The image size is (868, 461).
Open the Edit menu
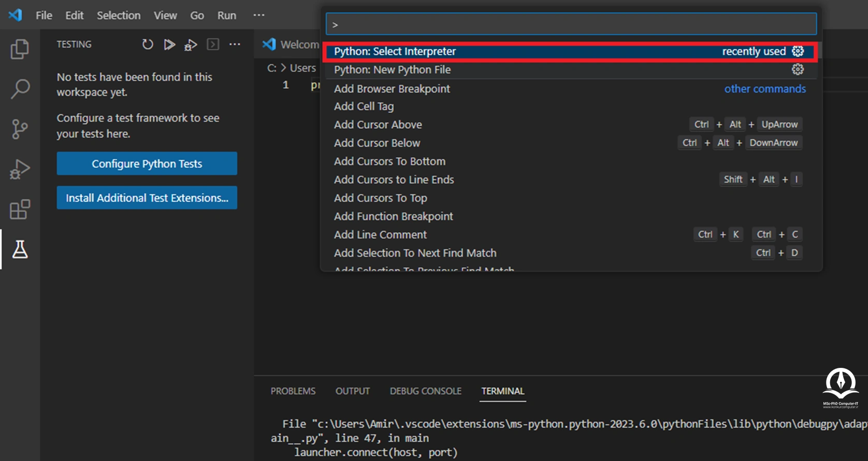75,16
